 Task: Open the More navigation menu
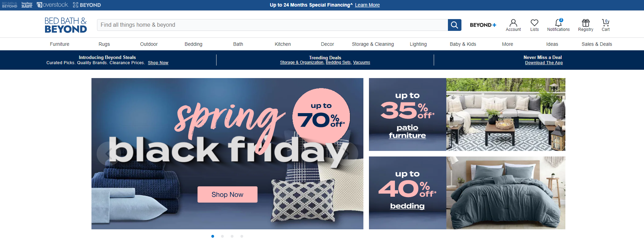coord(508,44)
